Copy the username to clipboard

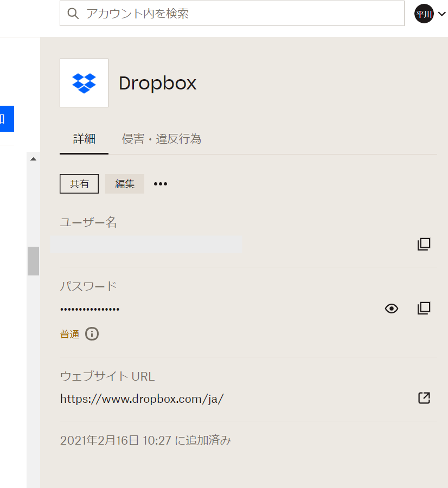[x=424, y=244]
